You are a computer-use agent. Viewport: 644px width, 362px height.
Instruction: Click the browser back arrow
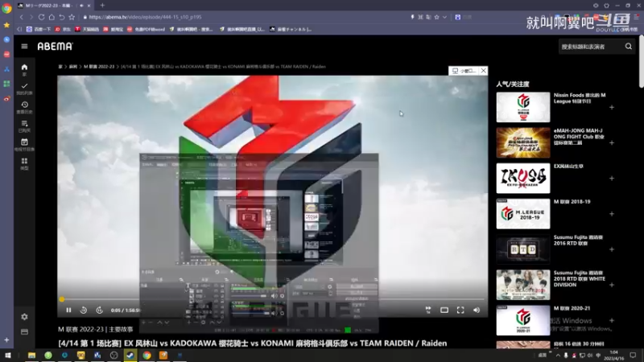(x=22, y=17)
